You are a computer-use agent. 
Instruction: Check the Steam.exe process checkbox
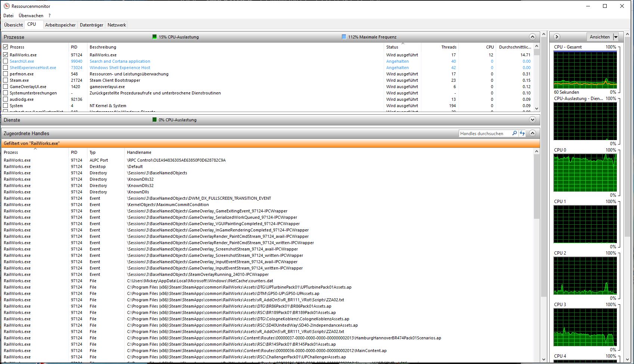[x=6, y=80]
